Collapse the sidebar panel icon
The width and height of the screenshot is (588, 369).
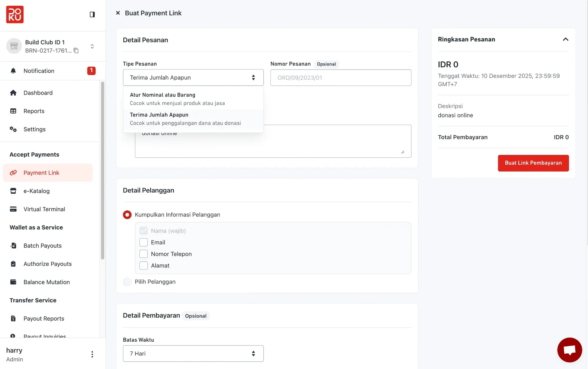click(92, 14)
